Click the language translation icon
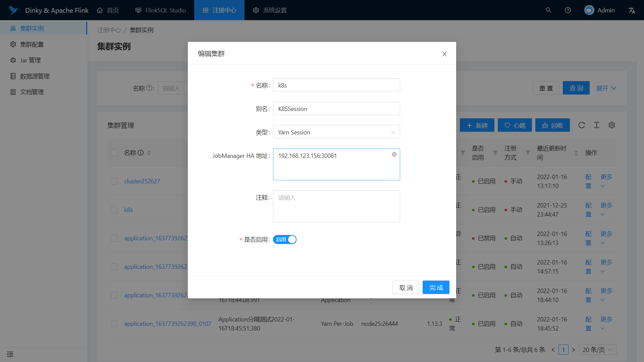This screenshot has height=362, width=644. click(x=632, y=10)
